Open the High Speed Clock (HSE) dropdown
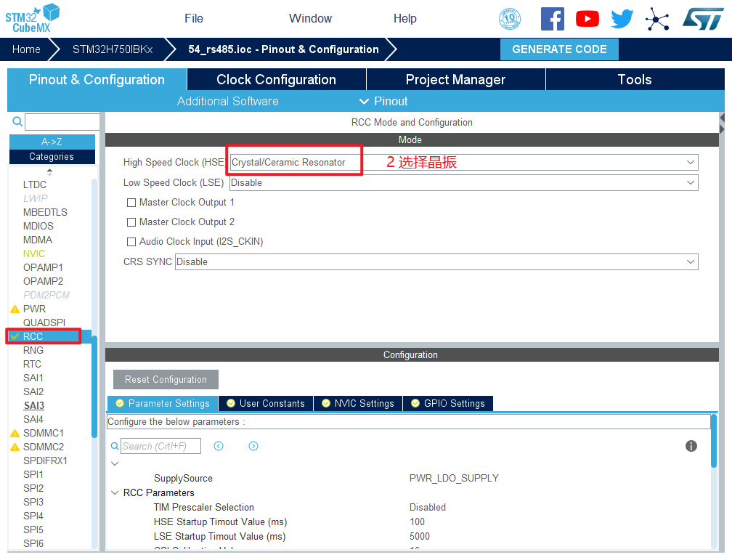732x560 pixels. pos(463,163)
